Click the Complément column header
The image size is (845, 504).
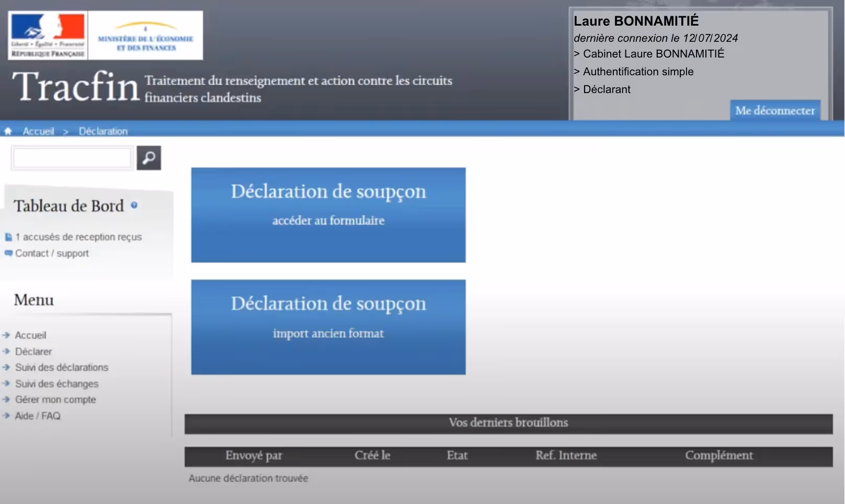(x=719, y=456)
